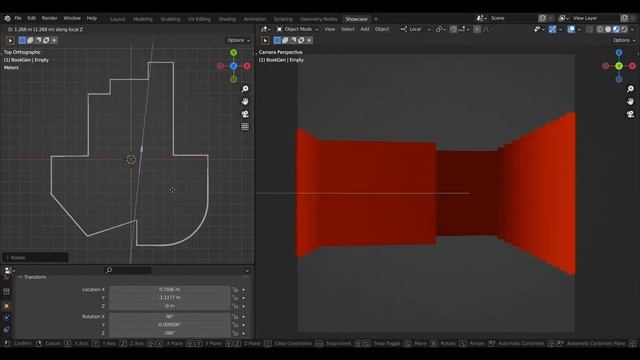Image resolution: width=640 pixels, height=360 pixels.
Task: Select the tweak tool icon in right viewport
Action: click(x=265, y=40)
